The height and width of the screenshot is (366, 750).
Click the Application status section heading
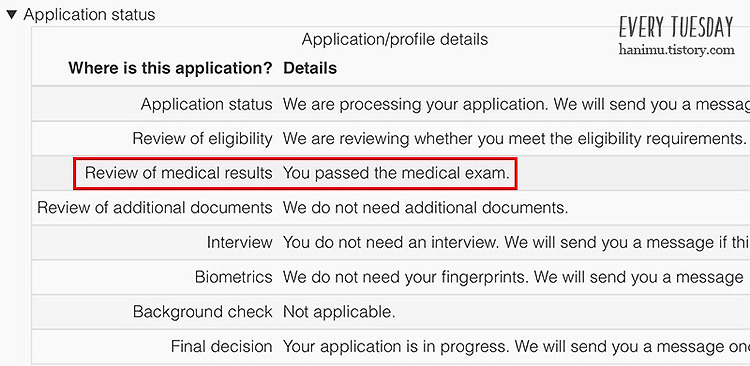(x=89, y=15)
